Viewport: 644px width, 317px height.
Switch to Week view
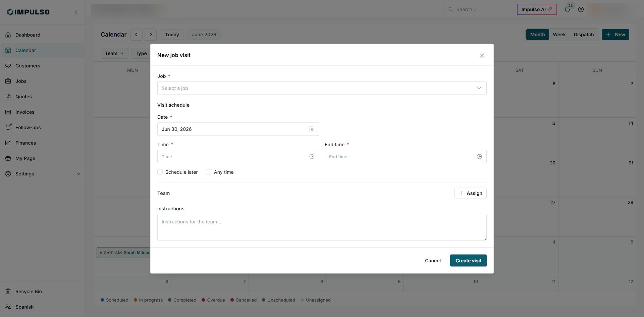click(x=559, y=35)
